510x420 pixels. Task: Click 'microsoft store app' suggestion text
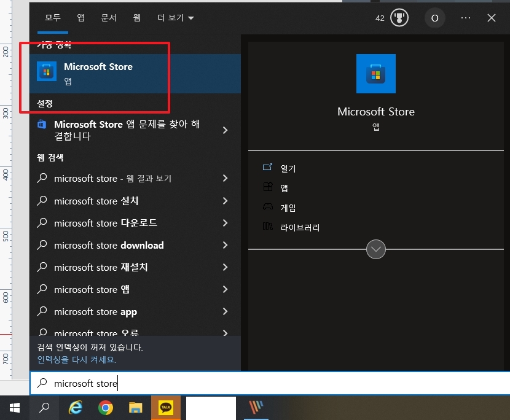coord(96,312)
